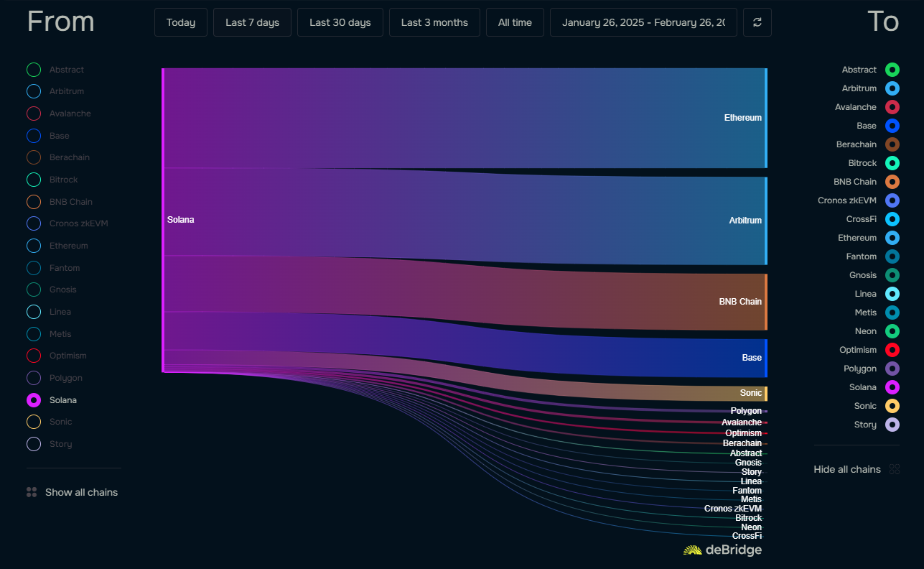Click the CrossFi label in the chart
The image size is (924, 569).
tap(747, 536)
